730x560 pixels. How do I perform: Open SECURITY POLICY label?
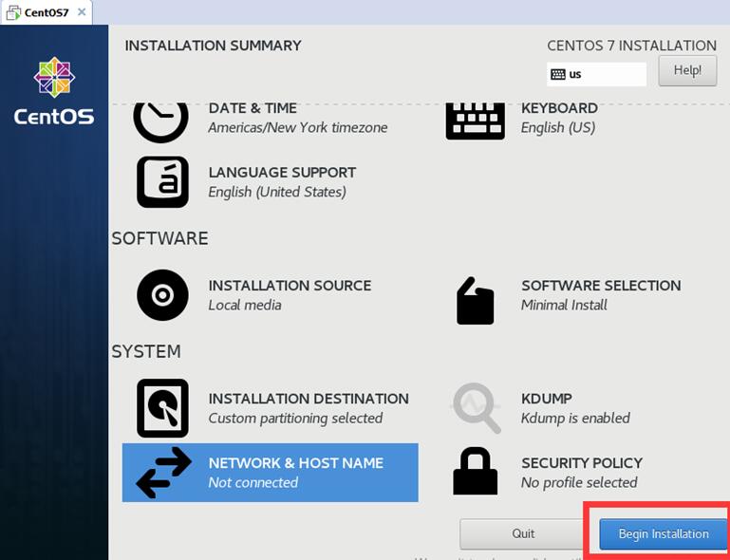(582, 463)
